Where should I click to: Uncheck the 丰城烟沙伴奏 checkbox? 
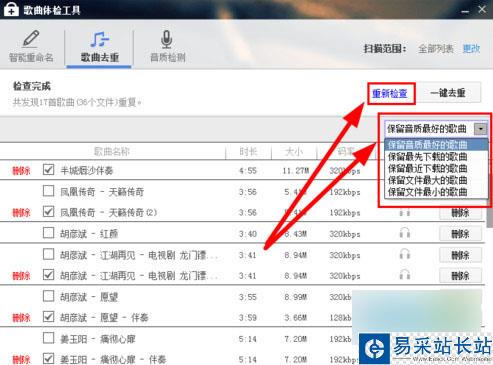49,170
